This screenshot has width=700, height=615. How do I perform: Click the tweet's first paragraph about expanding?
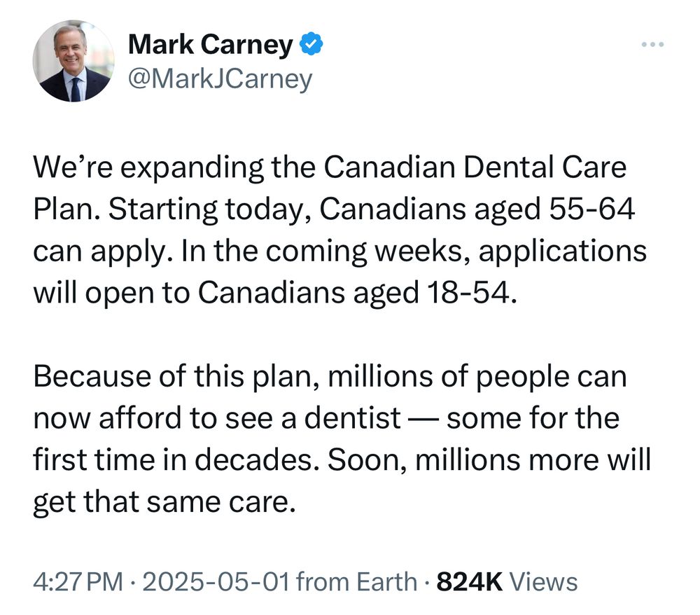coord(336,231)
